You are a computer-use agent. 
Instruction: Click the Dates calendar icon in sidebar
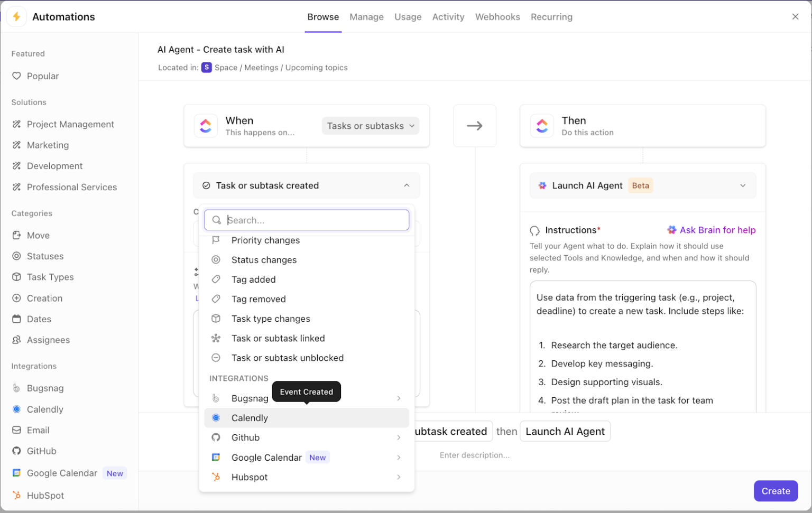(16, 319)
